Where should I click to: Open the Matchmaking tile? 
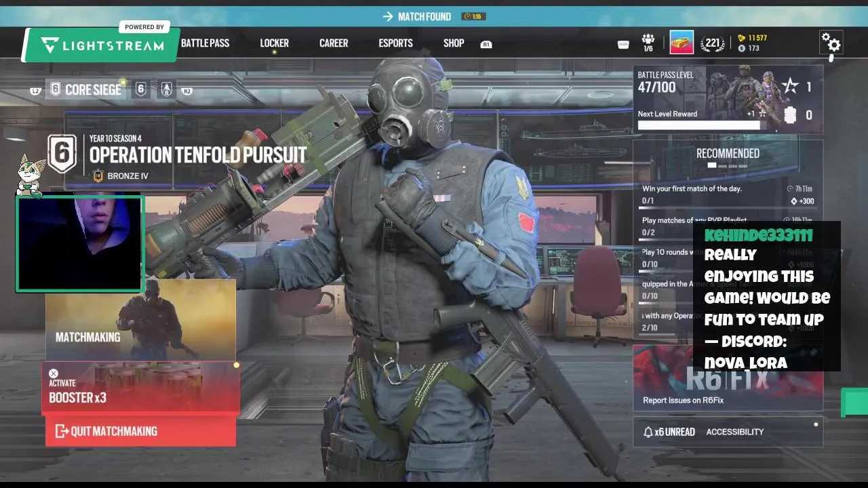[x=140, y=320]
